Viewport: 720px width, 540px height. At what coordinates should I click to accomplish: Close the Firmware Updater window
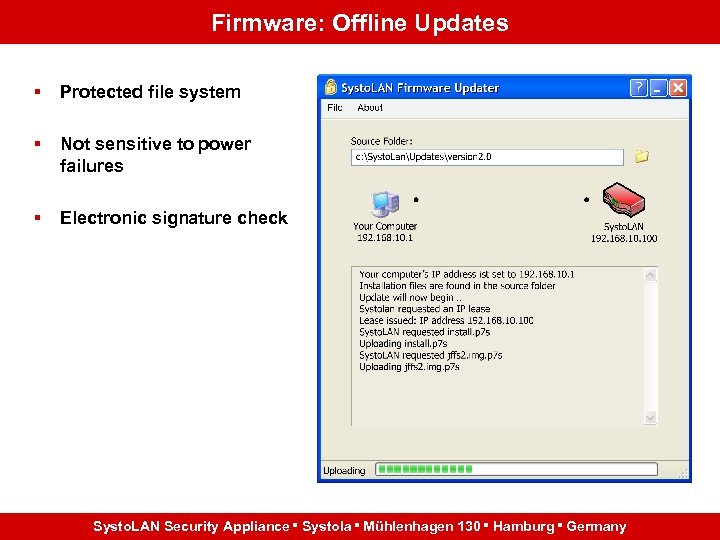point(678,87)
